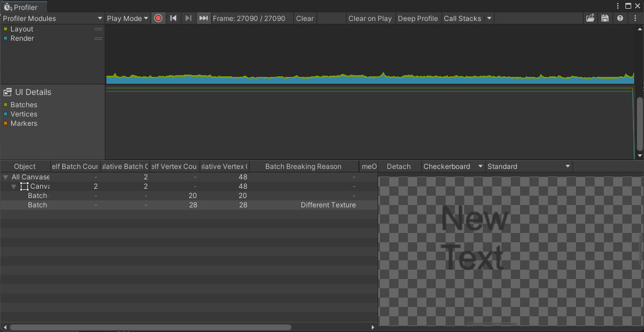
Task: Collapse the All Canvases tree row
Action: 6,177
